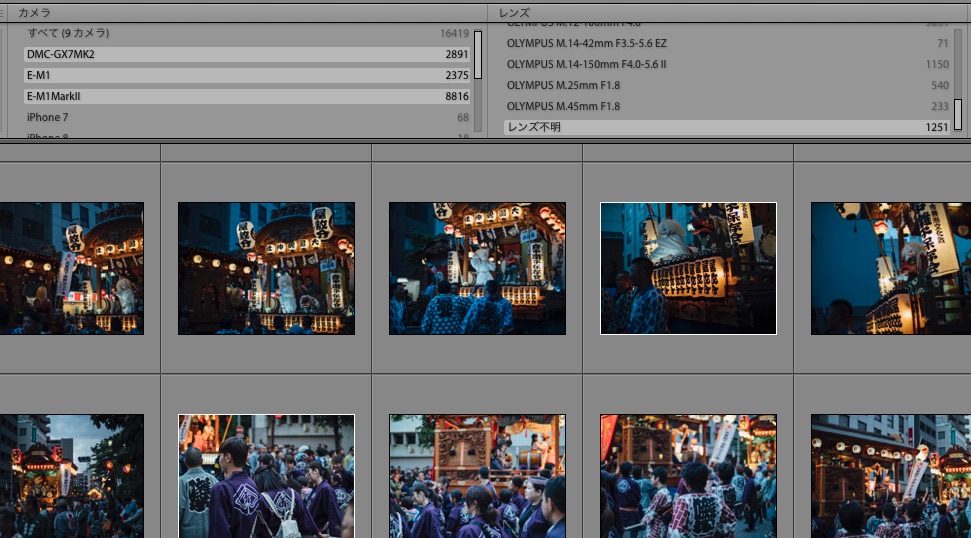The height and width of the screenshot is (538, 971).
Task: Select the E-M1MarkII camera row
Action: coord(247,96)
